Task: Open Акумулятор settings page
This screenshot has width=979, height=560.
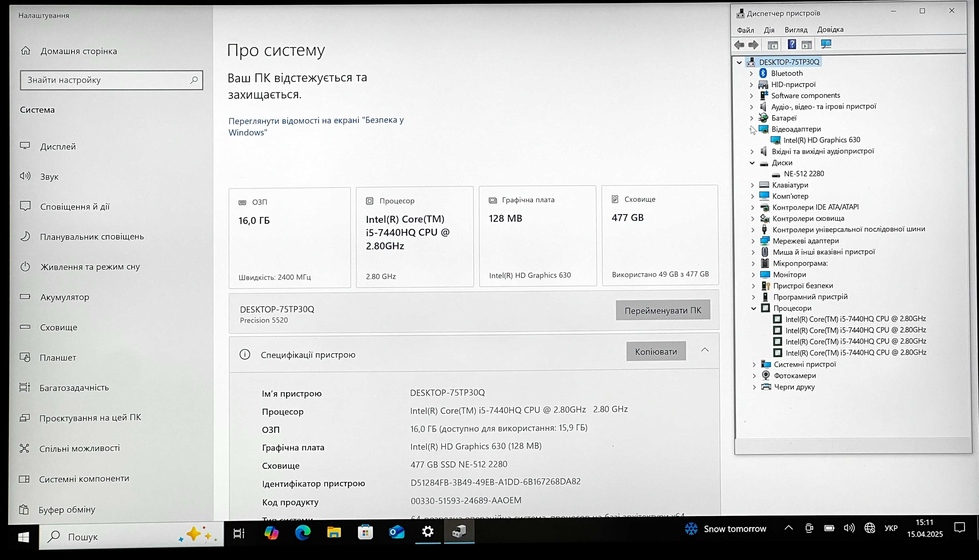Action: [64, 297]
